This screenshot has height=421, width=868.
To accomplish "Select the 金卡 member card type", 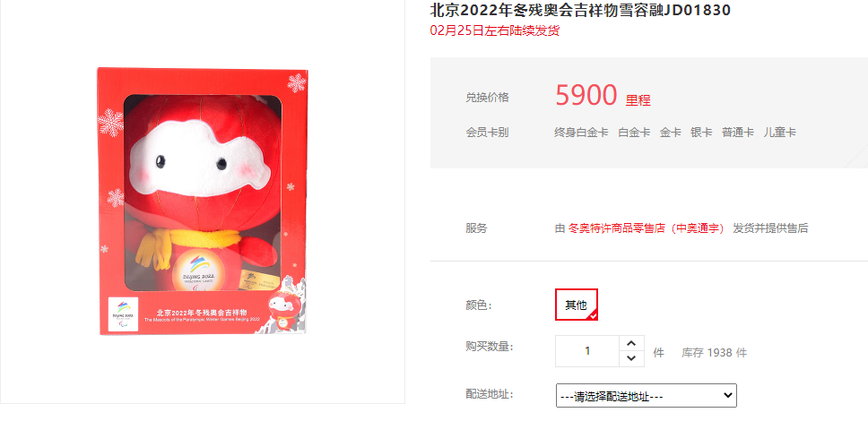I will (x=671, y=133).
